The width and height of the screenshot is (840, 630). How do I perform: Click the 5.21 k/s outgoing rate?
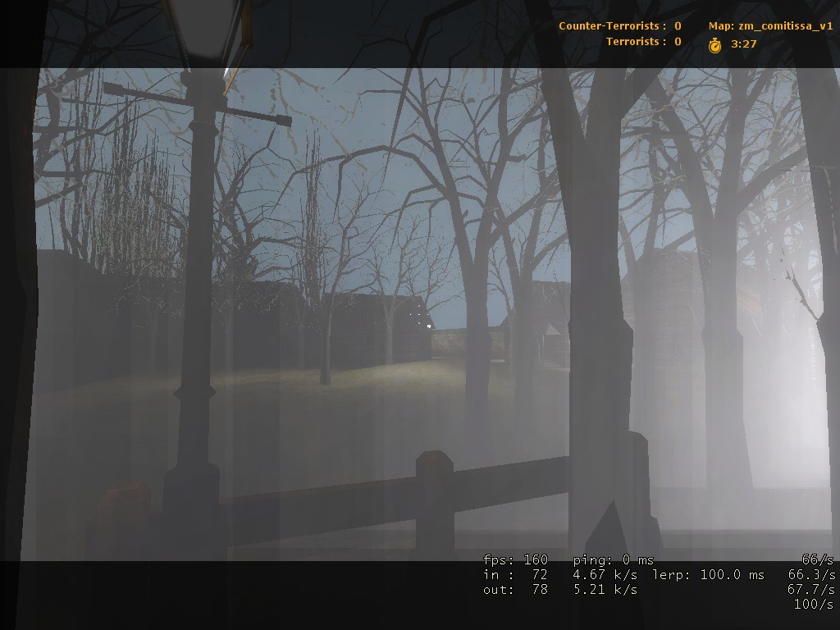point(605,589)
